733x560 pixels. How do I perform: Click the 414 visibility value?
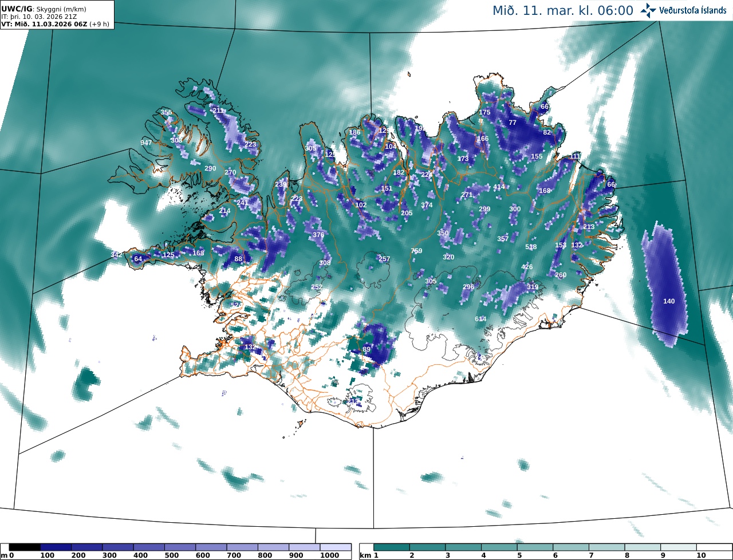[499, 187]
